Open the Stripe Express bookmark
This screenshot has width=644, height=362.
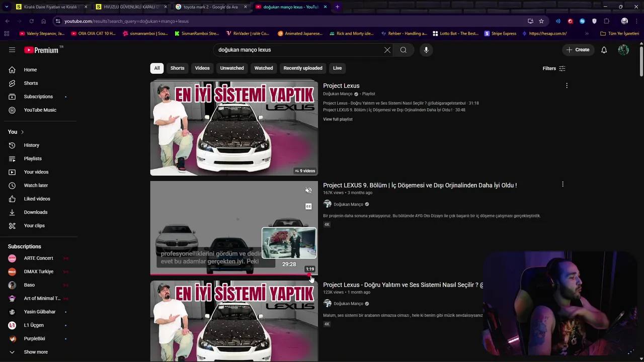500,34
